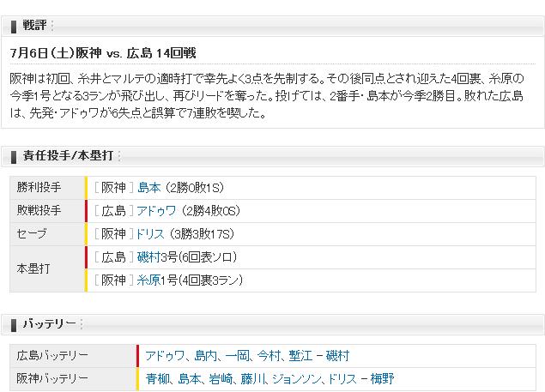
Task: Click 糸原 link in 本塁打 row
Action: (x=148, y=280)
